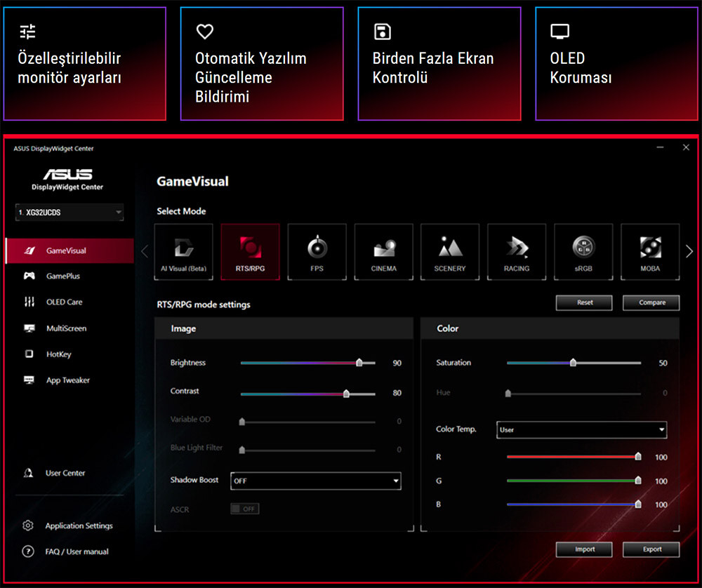Select the SCENERY mode icon

pos(450,252)
